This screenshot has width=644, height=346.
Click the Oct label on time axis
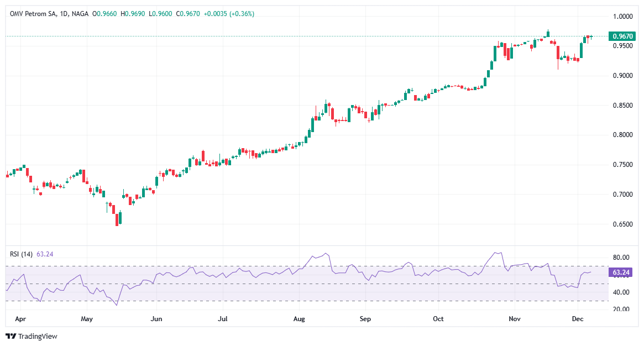[438, 319]
